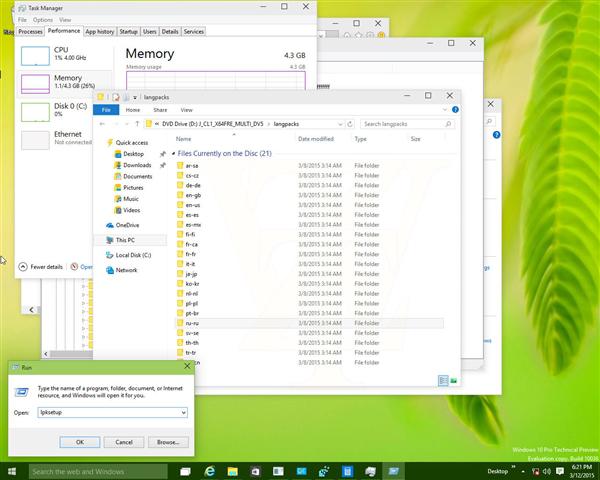The height and width of the screenshot is (480, 600).
Task: Switch to the Processes tab
Action: pyautogui.click(x=30, y=31)
